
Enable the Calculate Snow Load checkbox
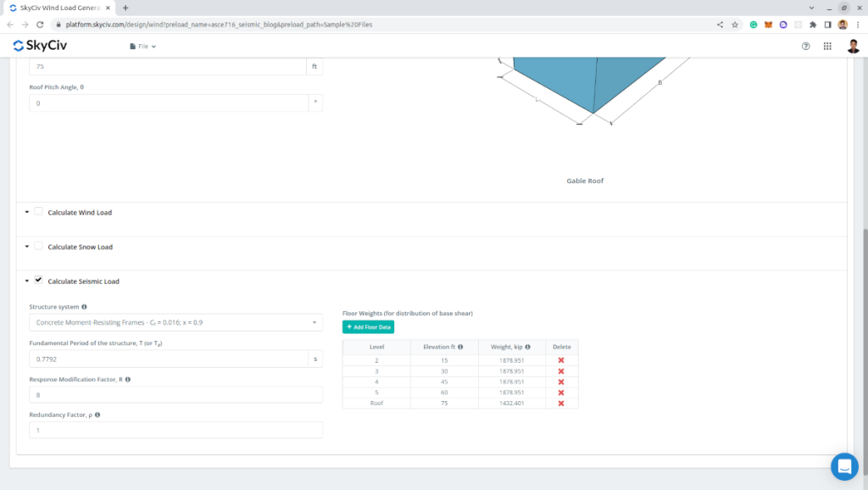point(38,246)
